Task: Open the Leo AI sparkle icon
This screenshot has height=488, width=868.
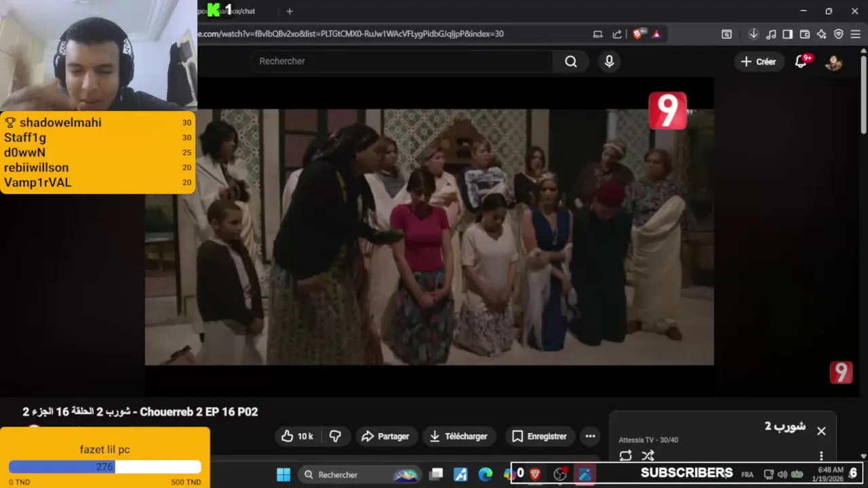Action: pos(821,34)
